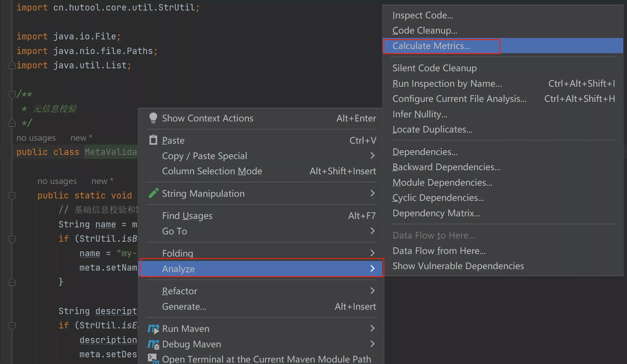627x364 pixels.
Task: Open Terminal at Current Maven Module Path
Action: [261, 359]
